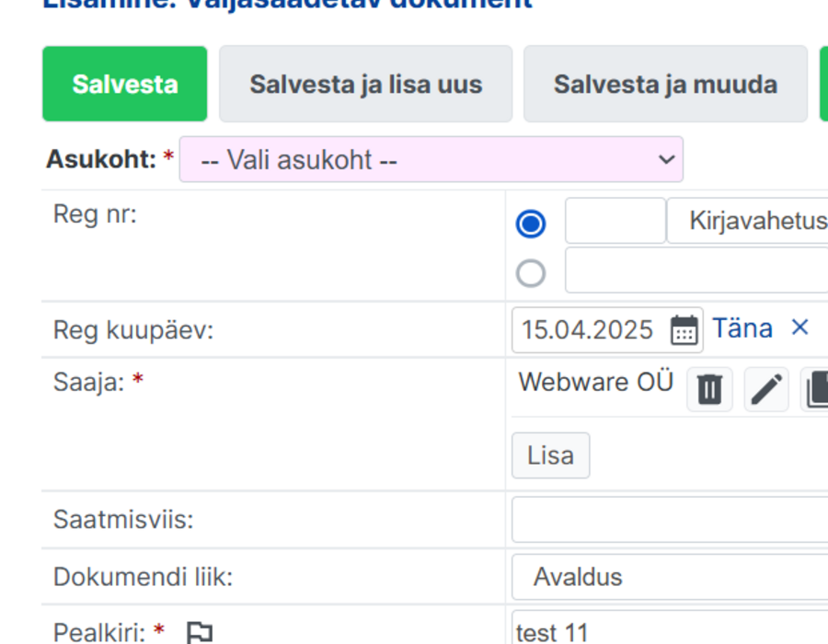The height and width of the screenshot is (644, 828).
Task: Open the calendar date picker icon
Action: (684, 330)
